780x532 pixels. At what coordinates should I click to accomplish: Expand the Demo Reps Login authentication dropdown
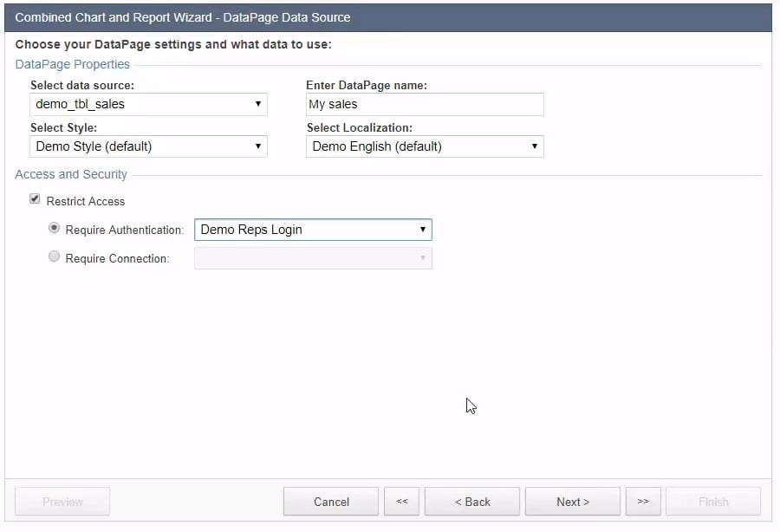tap(313, 230)
